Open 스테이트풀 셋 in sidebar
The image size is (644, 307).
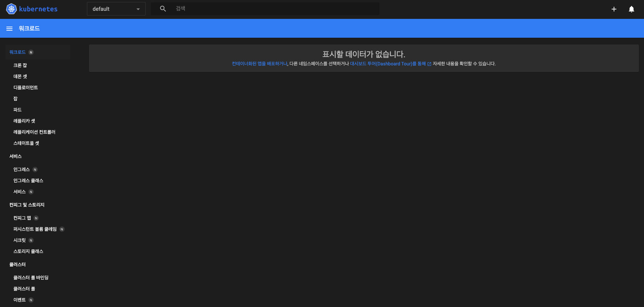tap(26, 143)
